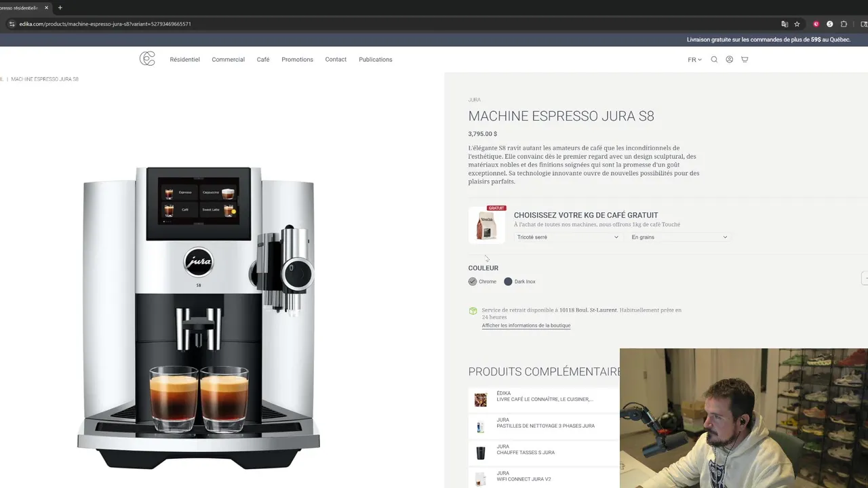
Task: Click the white S extension icon
Action: (829, 24)
